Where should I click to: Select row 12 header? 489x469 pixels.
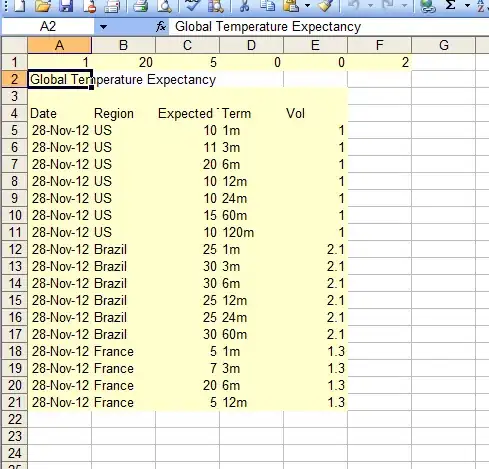tap(14, 249)
